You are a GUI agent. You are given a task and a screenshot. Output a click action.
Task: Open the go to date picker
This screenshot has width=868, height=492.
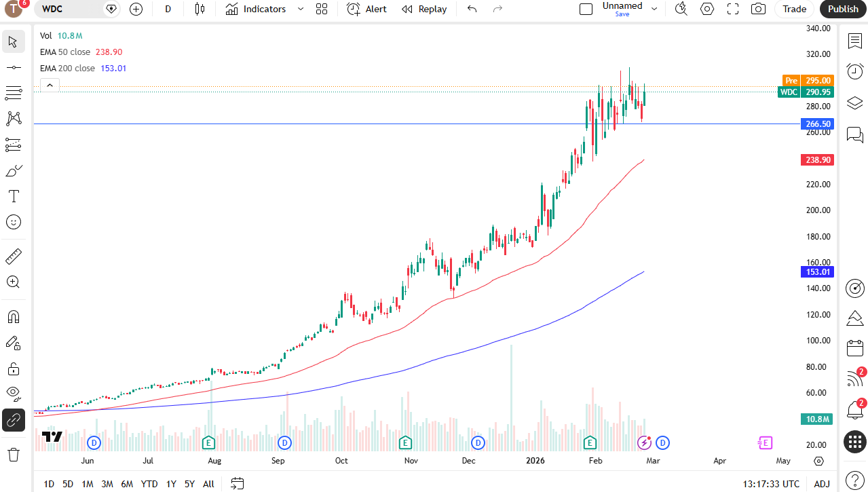tap(237, 484)
